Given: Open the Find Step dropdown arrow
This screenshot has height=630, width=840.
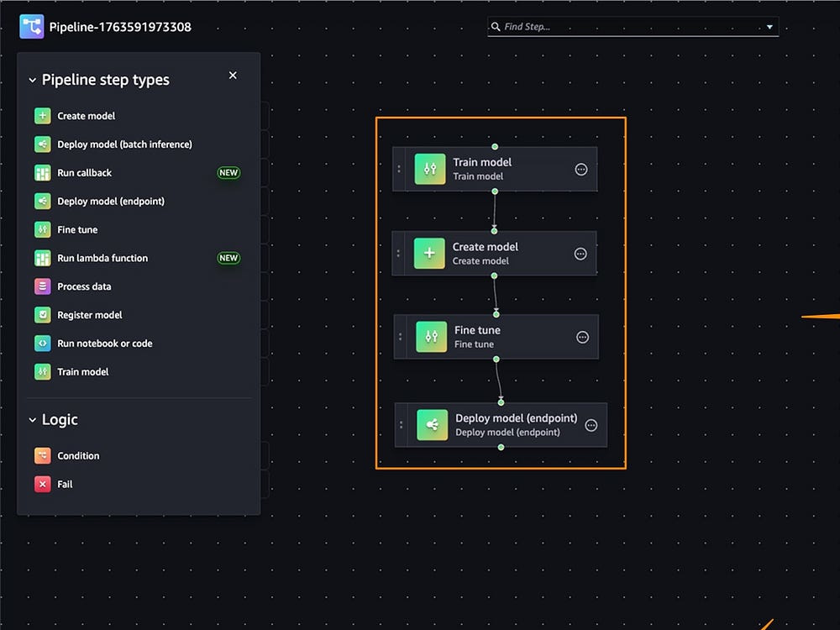Looking at the screenshot, I should 769,27.
